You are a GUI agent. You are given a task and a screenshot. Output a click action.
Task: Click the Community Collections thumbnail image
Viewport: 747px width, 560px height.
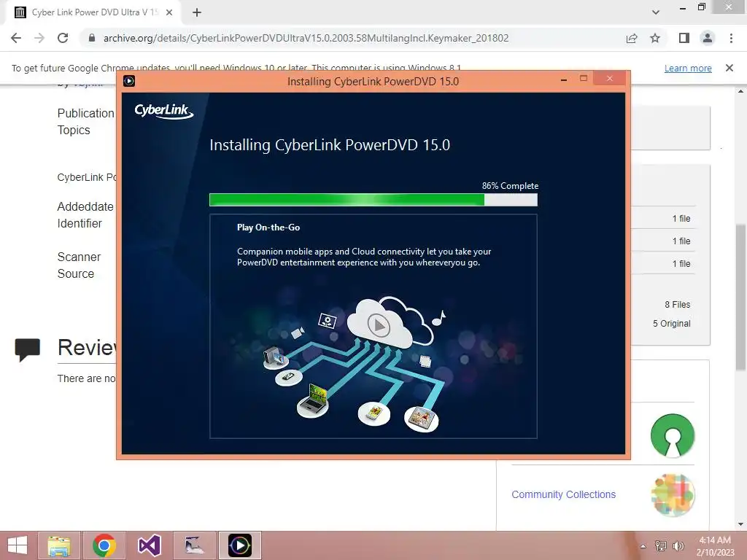pyautogui.click(x=673, y=495)
